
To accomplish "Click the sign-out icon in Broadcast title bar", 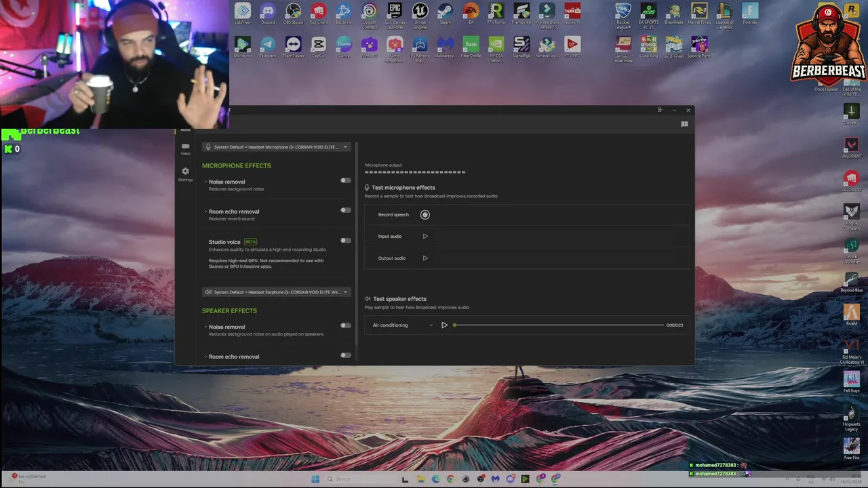I will click(x=660, y=110).
